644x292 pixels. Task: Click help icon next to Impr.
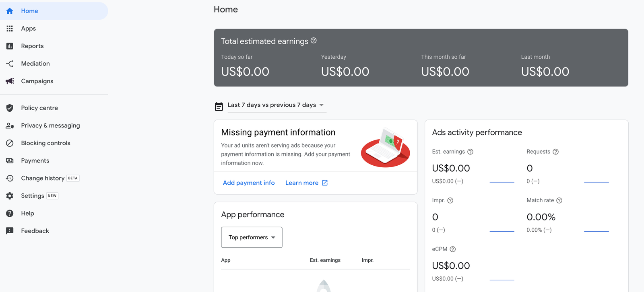pos(450,200)
